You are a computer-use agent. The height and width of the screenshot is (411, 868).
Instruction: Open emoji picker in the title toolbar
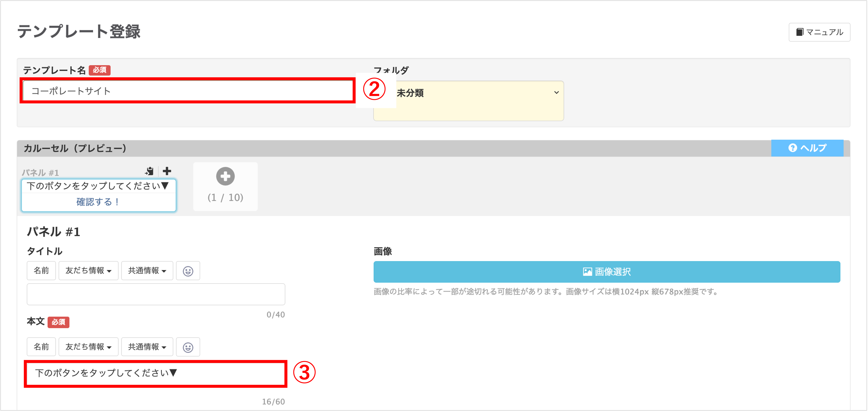coord(188,271)
